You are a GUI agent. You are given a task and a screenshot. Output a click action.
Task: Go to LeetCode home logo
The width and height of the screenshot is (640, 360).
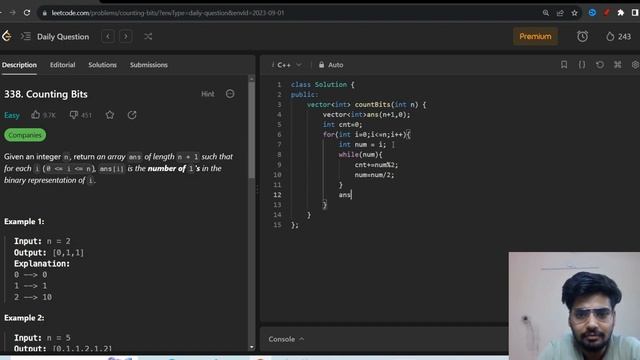[7, 36]
